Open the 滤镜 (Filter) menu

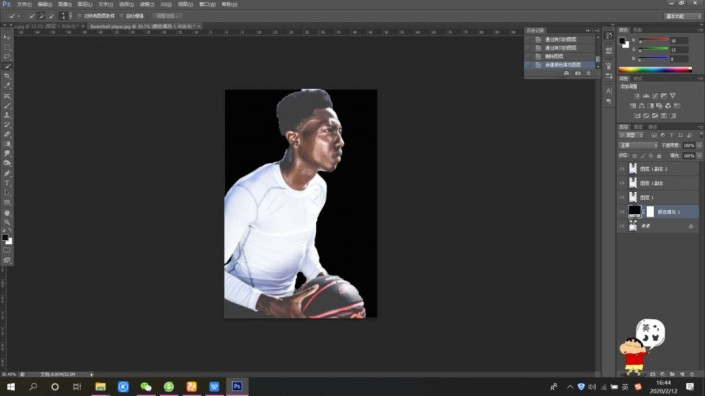click(147, 4)
